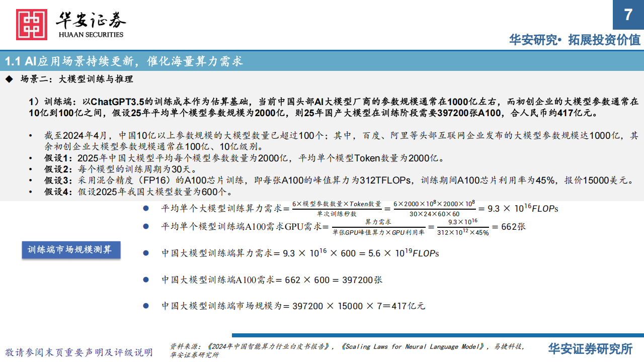Image resolution: width=644 pixels, height=362 pixels.
Task: Click the 敬请参阅末页重要声明及评级说明 footer note
Action: tap(78, 352)
